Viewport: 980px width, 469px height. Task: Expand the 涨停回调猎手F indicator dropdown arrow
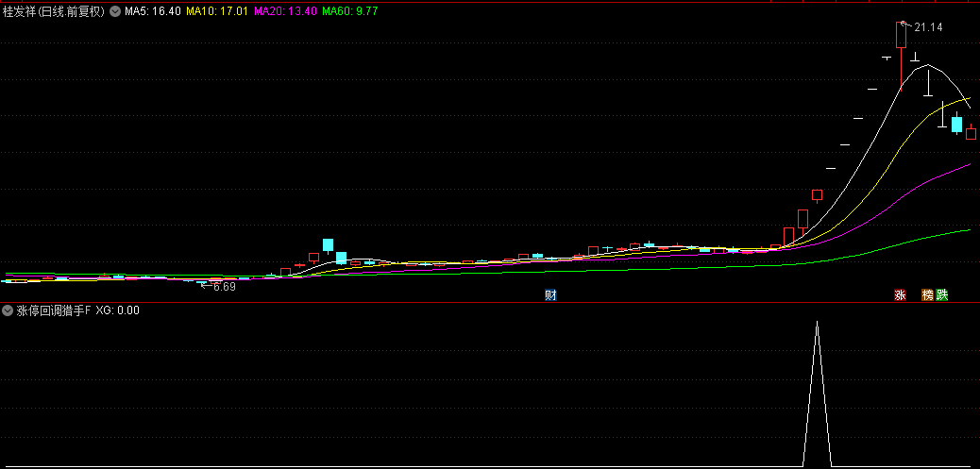coord(8,310)
